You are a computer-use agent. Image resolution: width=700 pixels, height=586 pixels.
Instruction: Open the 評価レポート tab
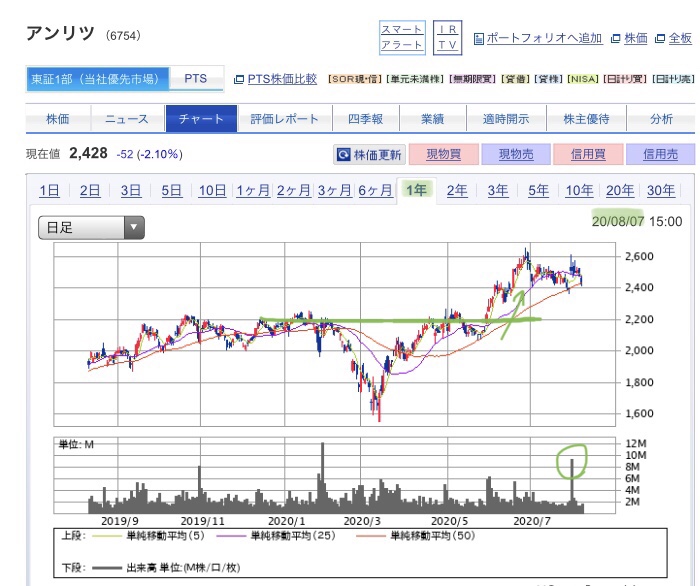coord(285,119)
